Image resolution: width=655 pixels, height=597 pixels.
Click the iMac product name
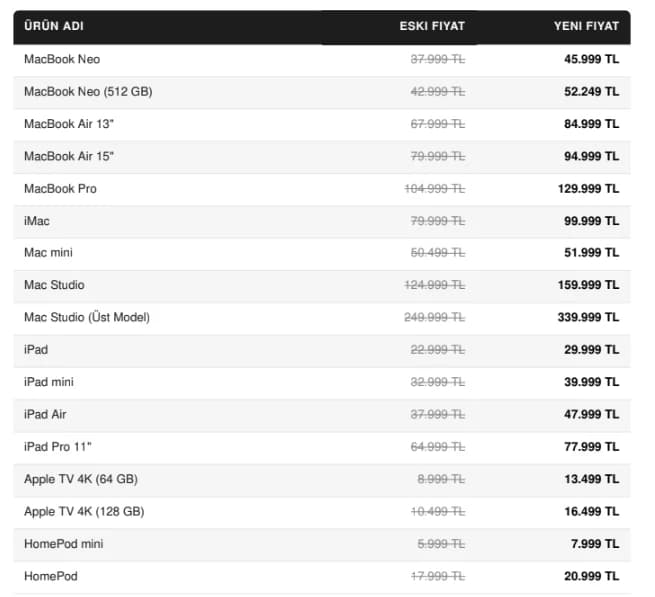click(37, 221)
